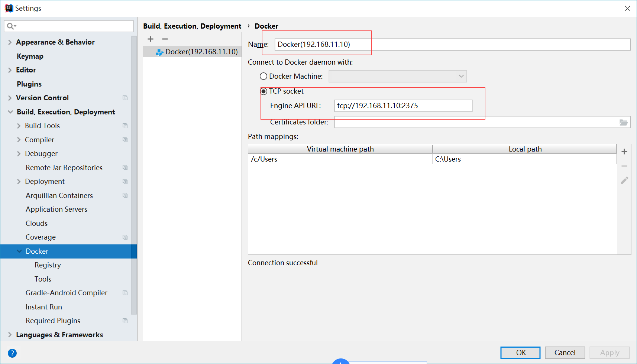Add a new Docker configuration with plus icon

[151, 39]
